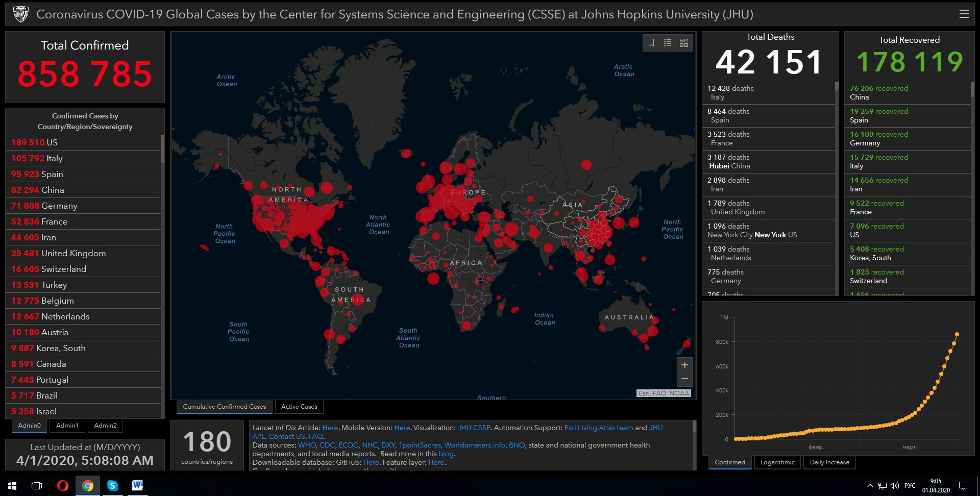Open the JHU CSSE visualization link
Screen dimensions: 980x496
tap(474, 428)
